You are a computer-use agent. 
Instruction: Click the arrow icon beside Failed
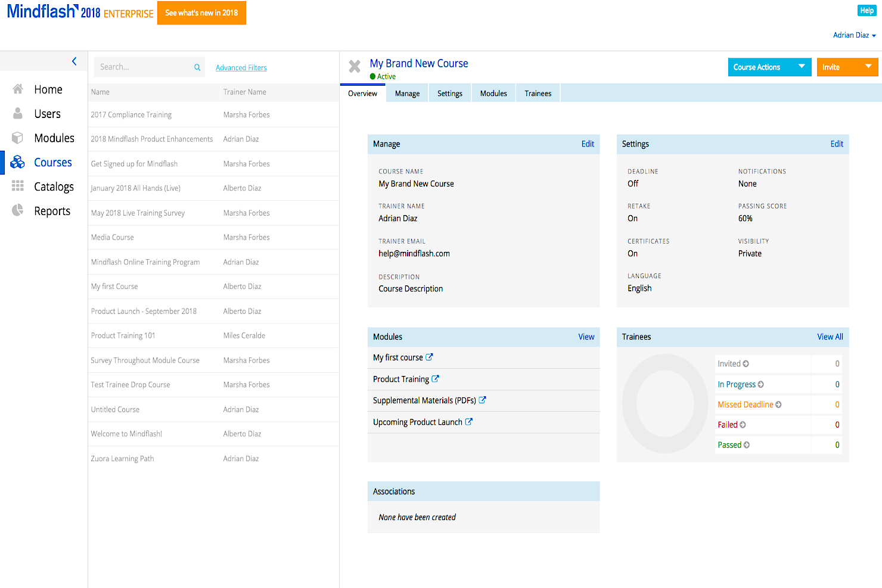pos(743,425)
